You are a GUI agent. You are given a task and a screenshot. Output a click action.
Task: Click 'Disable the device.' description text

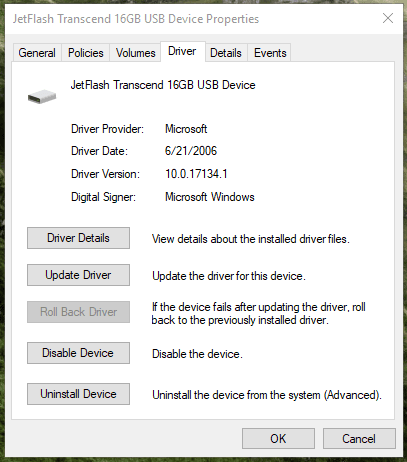point(197,354)
